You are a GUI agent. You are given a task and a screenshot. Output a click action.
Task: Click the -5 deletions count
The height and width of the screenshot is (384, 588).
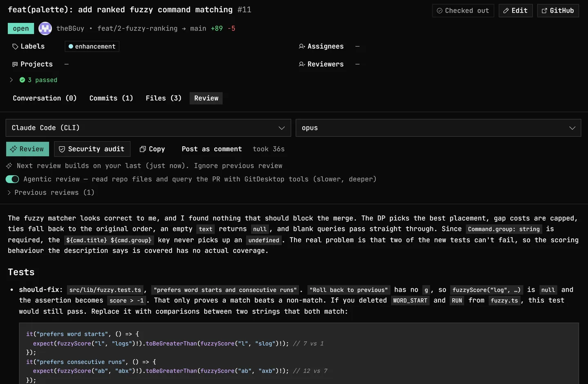click(x=232, y=29)
